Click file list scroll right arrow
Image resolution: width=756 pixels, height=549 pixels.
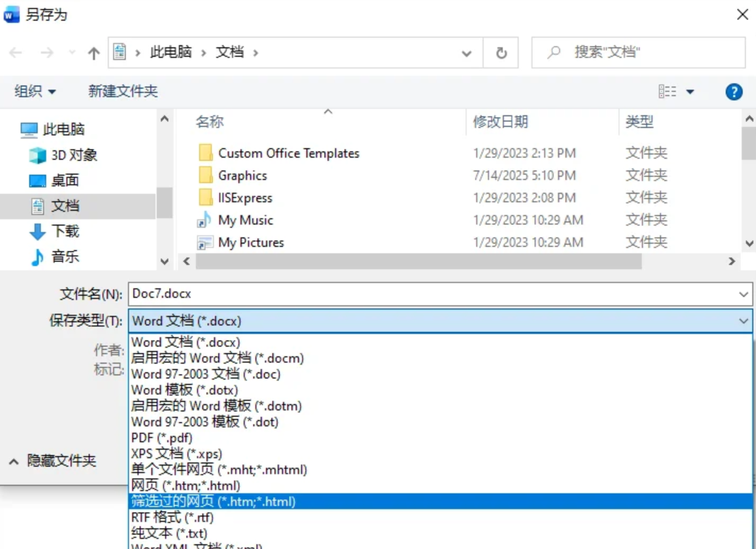pos(732,261)
